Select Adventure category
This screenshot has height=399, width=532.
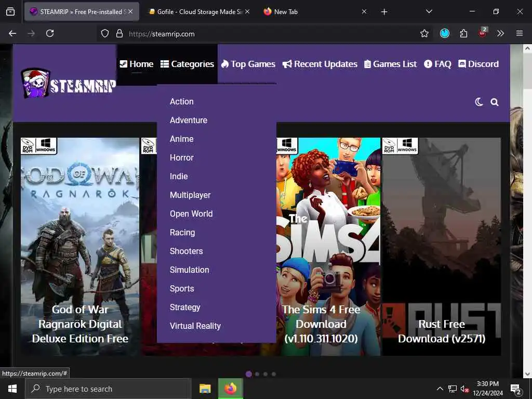[189, 120]
